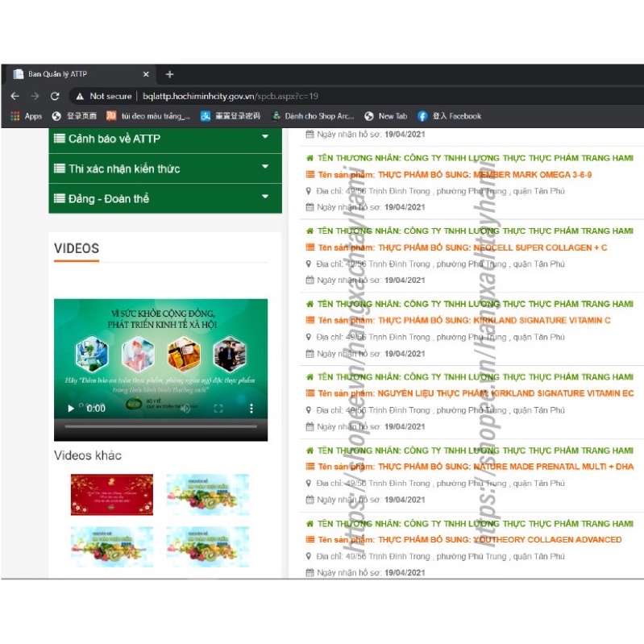Open the túi đeo màu trắng bookmark
Screen dimensions: 644x644
tap(148, 116)
